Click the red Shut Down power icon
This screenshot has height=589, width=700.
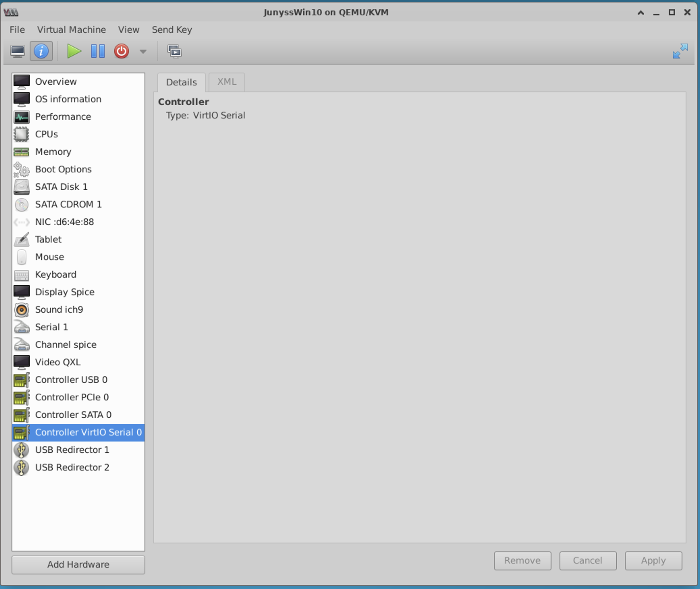122,51
